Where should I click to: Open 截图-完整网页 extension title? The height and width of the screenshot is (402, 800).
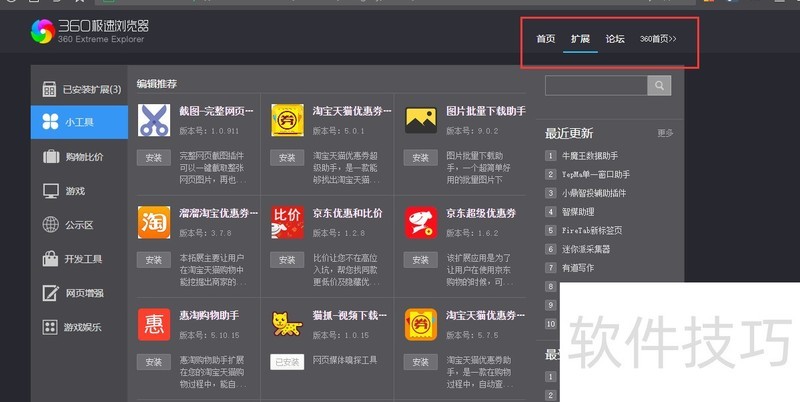pyautogui.click(x=216, y=111)
